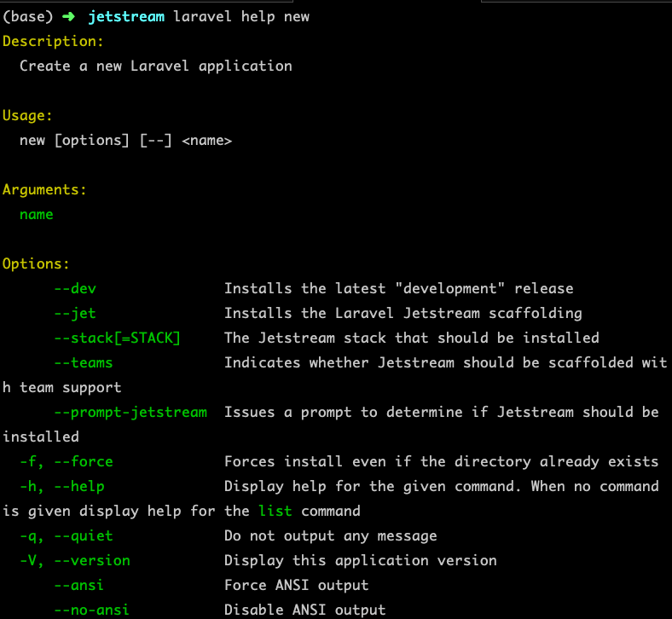Click the '-V, --version' option
The height and width of the screenshot is (619, 672).
pyautogui.click(x=75, y=561)
